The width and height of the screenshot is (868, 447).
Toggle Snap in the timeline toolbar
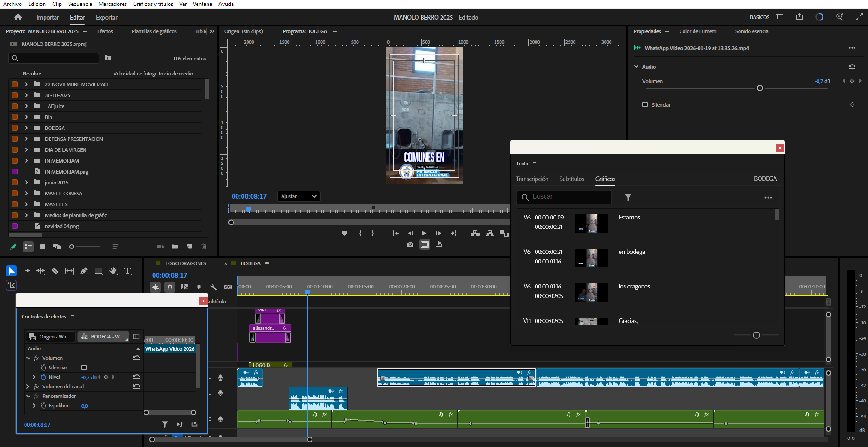pyautogui.click(x=170, y=287)
